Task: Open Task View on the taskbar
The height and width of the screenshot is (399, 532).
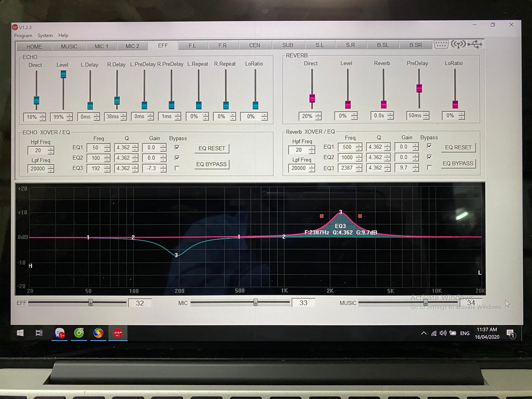Action: tap(39, 333)
